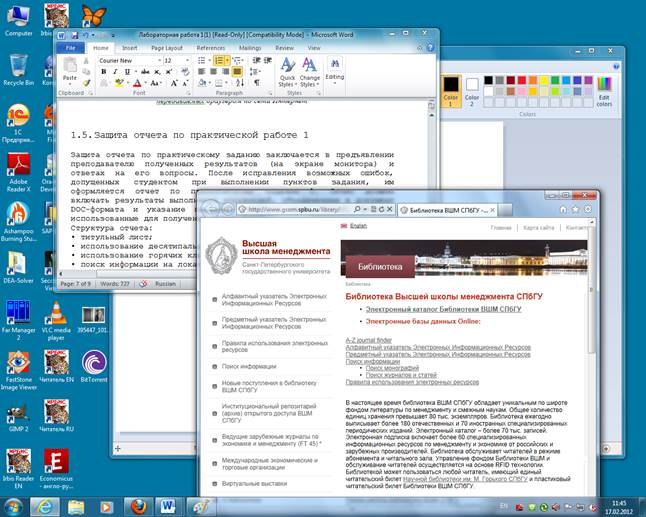Screen dimensions: 646x517
Task: Select red swatch in Paint palette
Action: [x=522, y=80]
